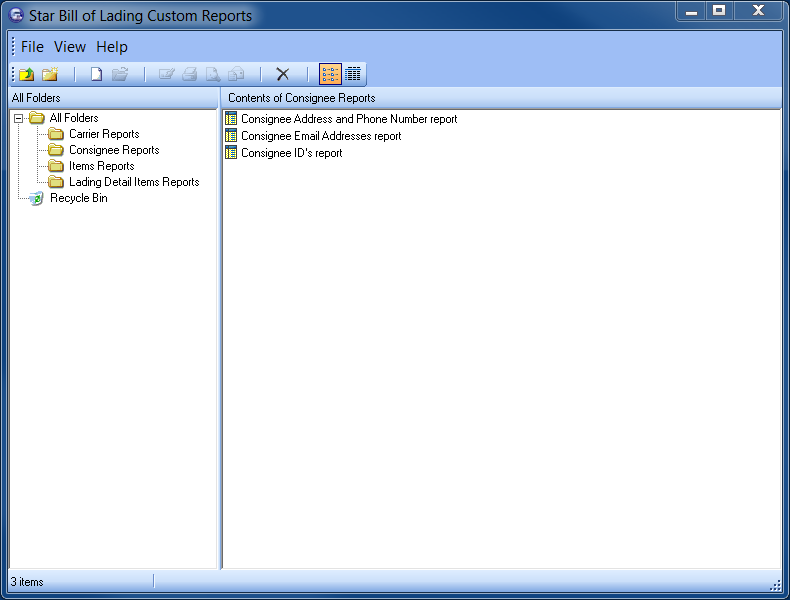Click the Print report printer icon
This screenshot has width=790, height=600.
pos(189,75)
